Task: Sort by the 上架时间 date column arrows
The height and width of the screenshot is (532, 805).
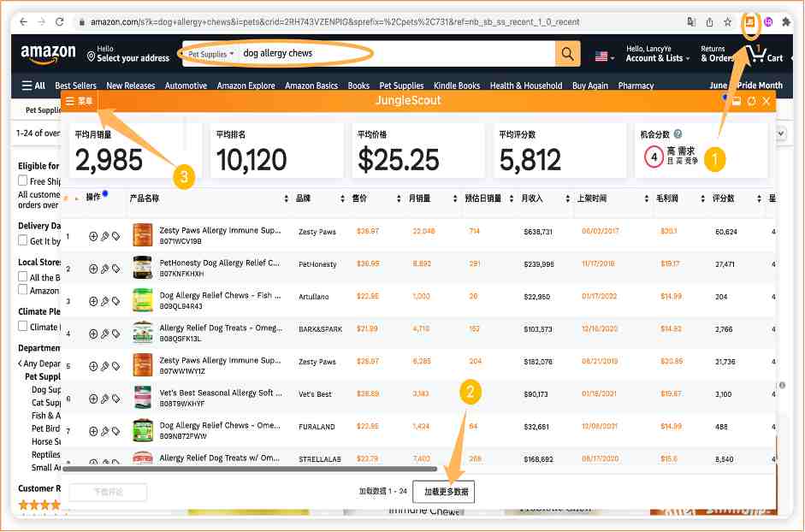Action: 647,198
